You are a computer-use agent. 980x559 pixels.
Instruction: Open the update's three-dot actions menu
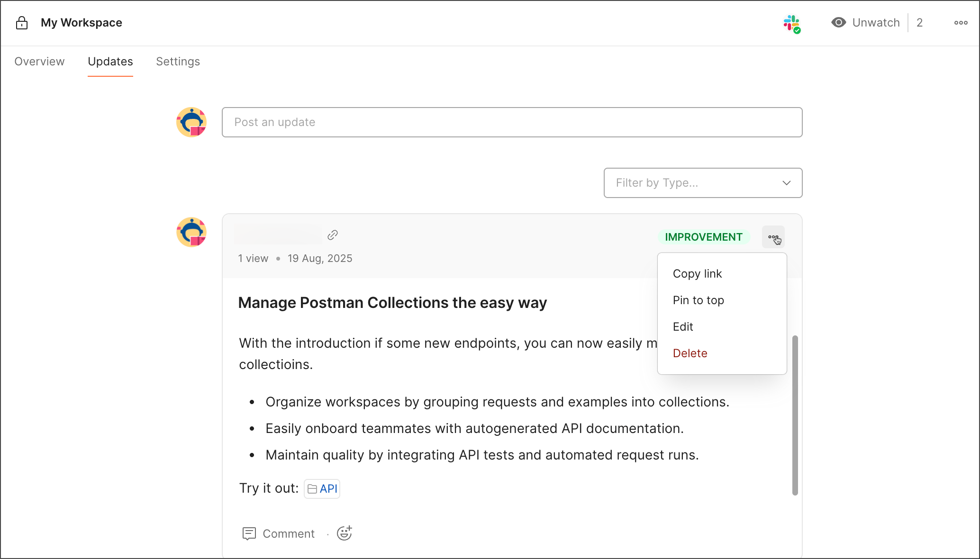coord(773,237)
